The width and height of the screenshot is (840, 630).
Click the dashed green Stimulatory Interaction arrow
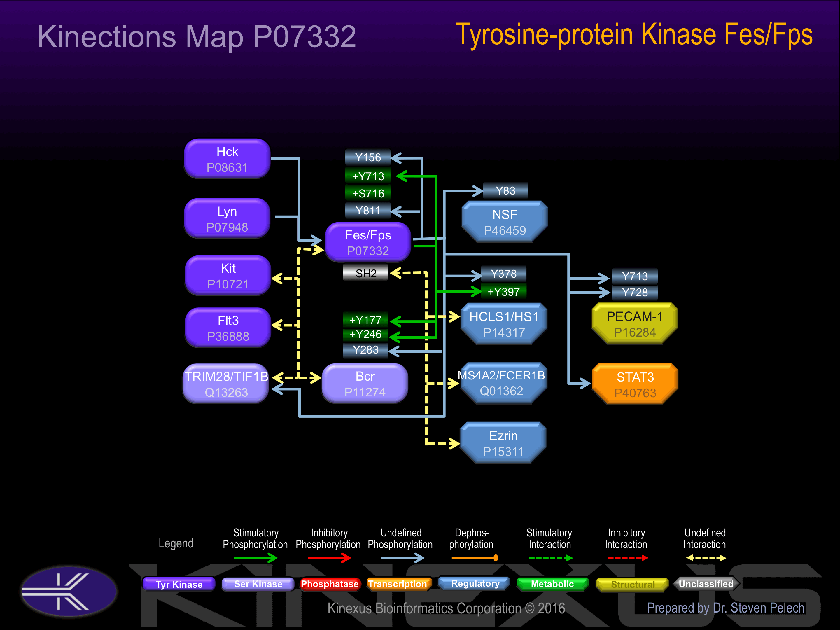551,558
